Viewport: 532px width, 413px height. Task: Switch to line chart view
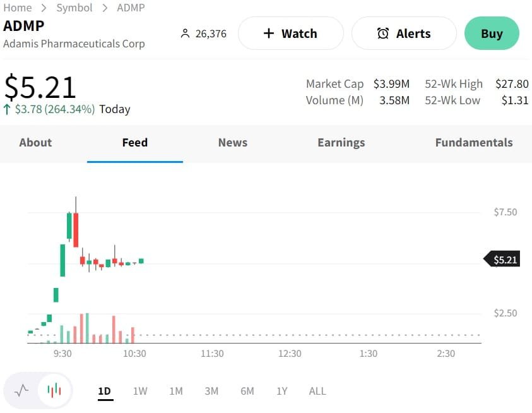tap(22, 390)
